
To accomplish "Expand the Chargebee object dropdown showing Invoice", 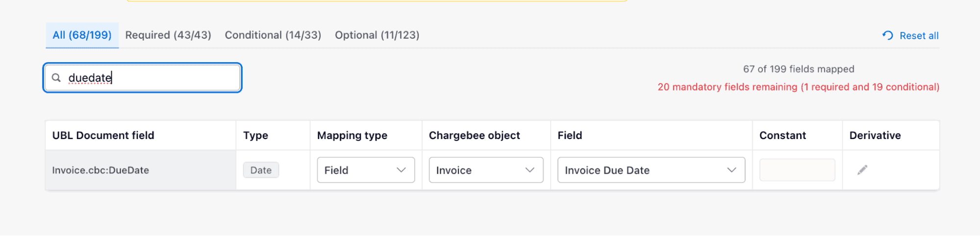I will (x=486, y=170).
